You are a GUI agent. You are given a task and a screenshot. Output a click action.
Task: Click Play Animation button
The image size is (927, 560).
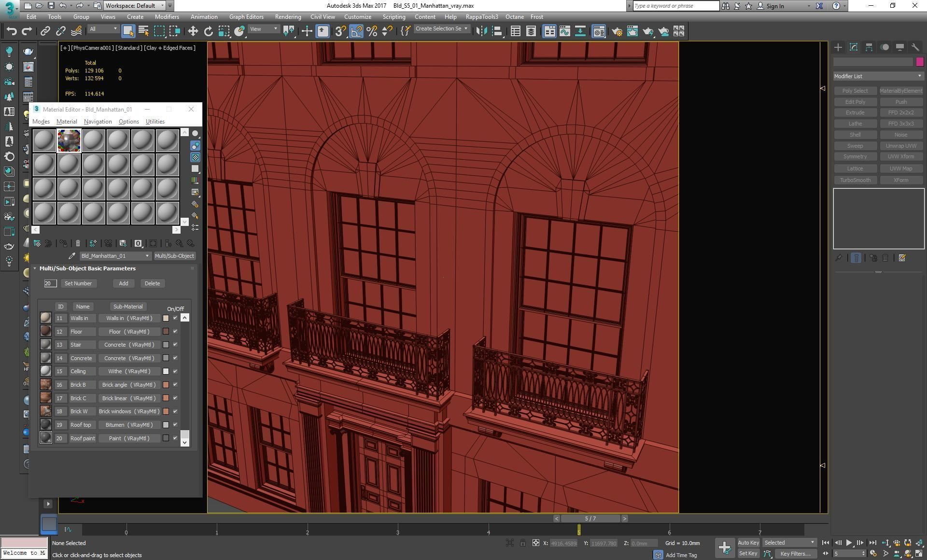point(849,543)
